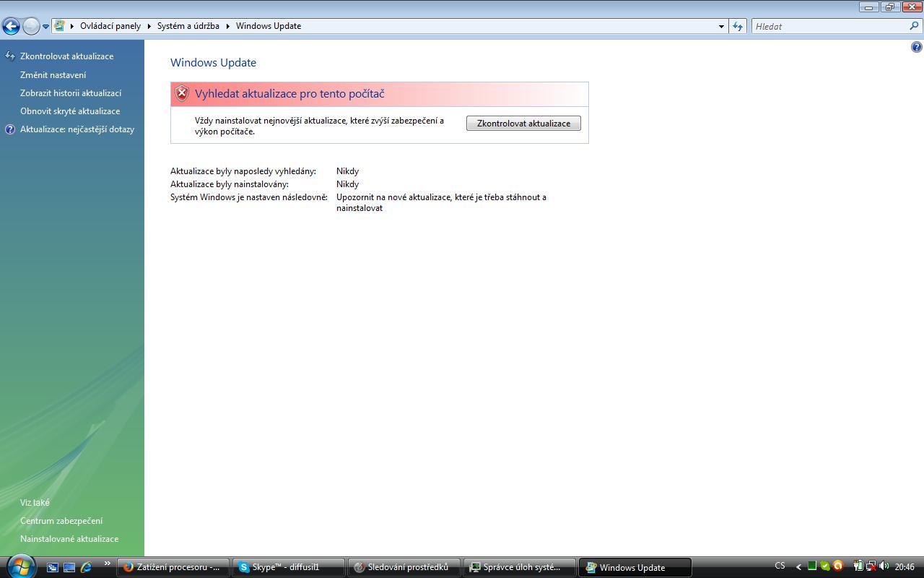Click the orange round tray icon

(838, 566)
